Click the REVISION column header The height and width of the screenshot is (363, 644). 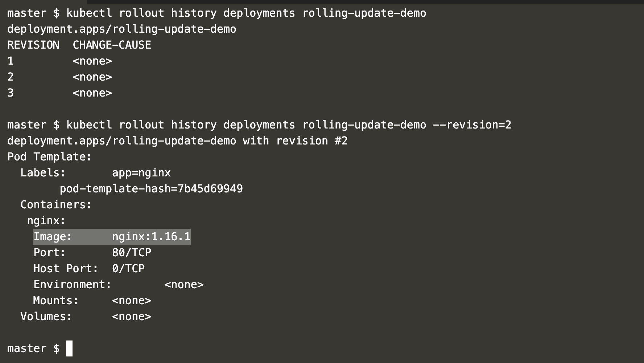click(x=33, y=45)
